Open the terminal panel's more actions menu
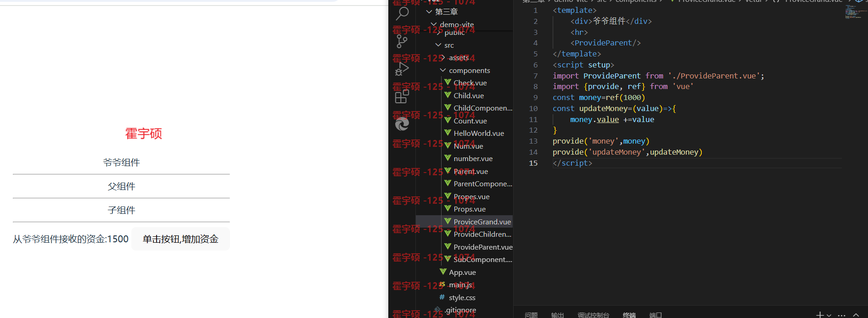 click(842, 315)
